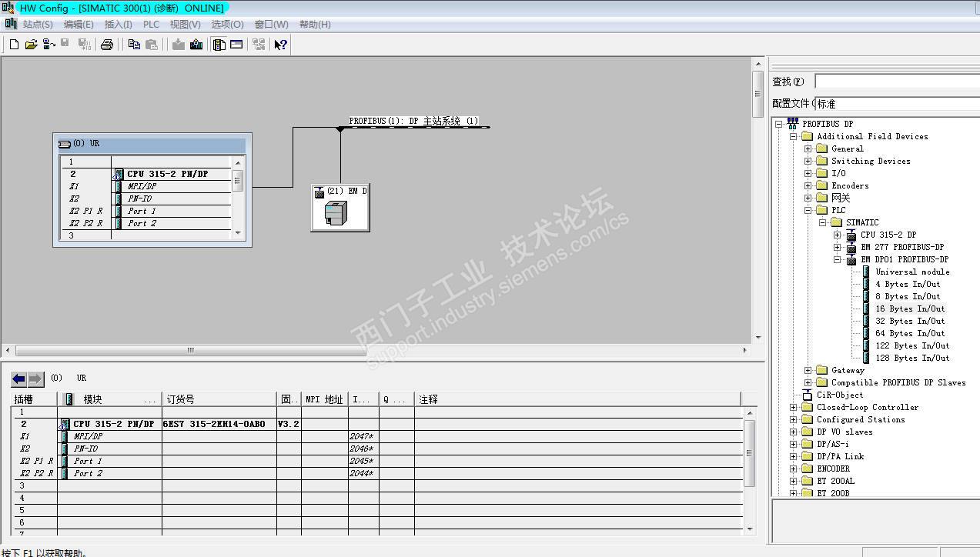
Task: Click the Upload to PG toolbar icon
Action: coord(196,45)
